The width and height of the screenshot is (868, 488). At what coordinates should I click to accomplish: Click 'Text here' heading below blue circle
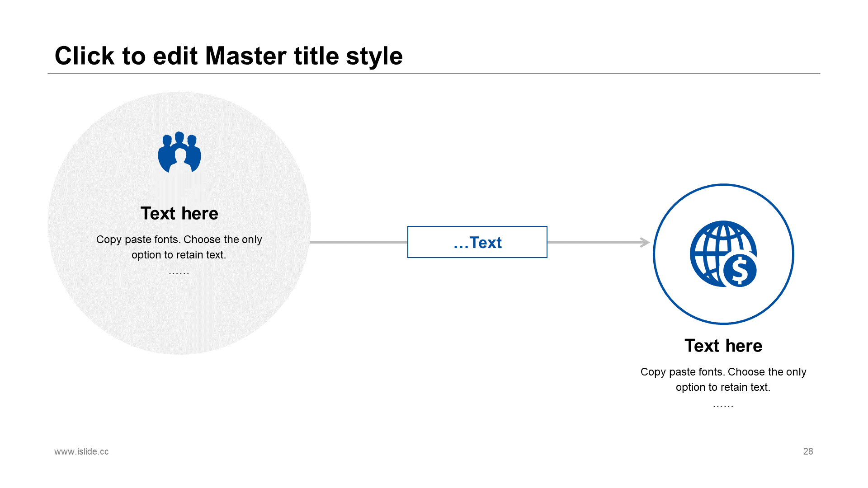pos(723,346)
